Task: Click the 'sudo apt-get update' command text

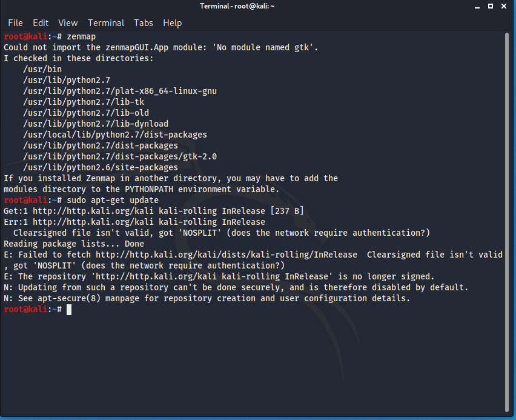Action: click(113, 200)
